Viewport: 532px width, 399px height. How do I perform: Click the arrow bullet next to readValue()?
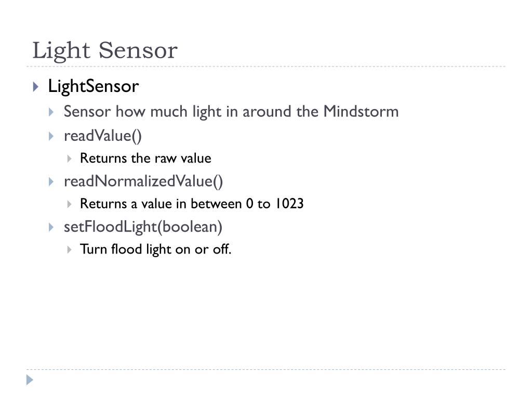(x=51, y=137)
